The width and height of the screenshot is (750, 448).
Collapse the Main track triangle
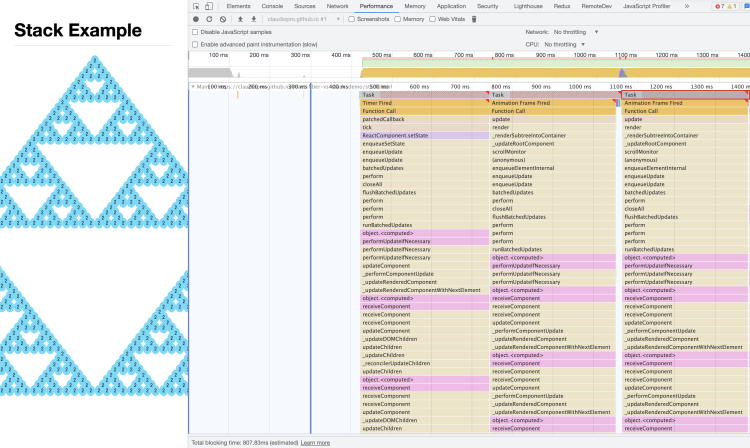(193, 87)
